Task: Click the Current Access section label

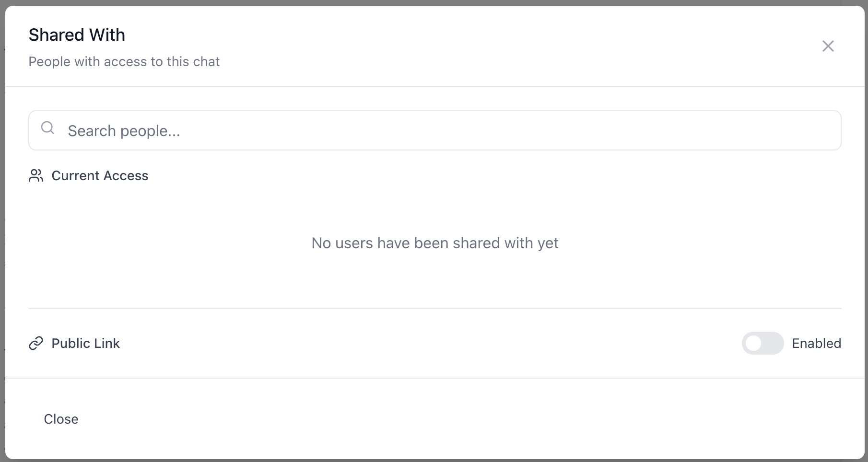Action: click(x=100, y=175)
